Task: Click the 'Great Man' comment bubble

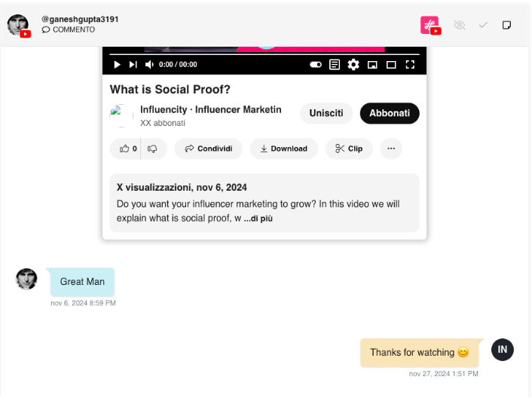Action: (82, 282)
